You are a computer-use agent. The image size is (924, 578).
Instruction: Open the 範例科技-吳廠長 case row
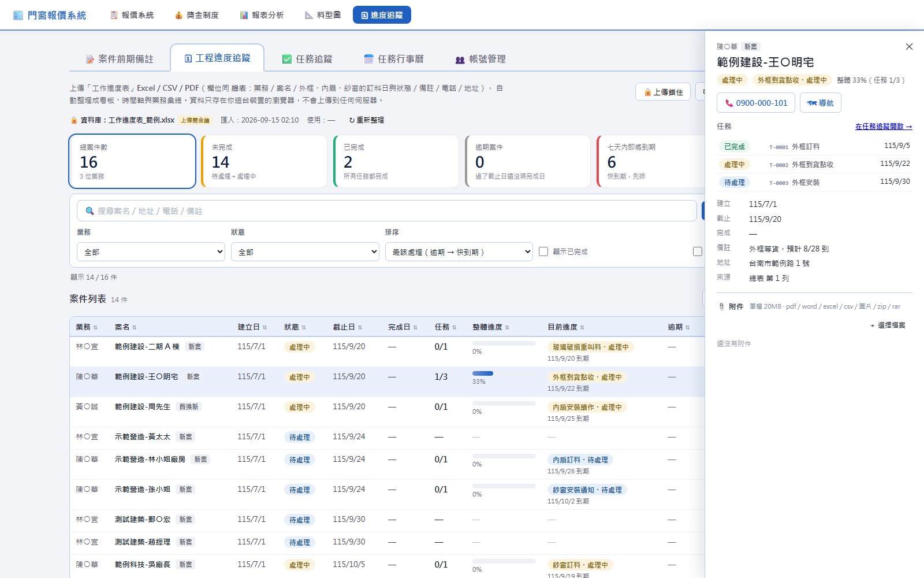387,566
